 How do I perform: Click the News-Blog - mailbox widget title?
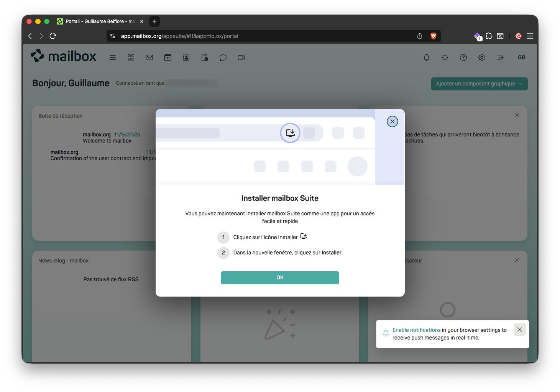click(x=63, y=261)
